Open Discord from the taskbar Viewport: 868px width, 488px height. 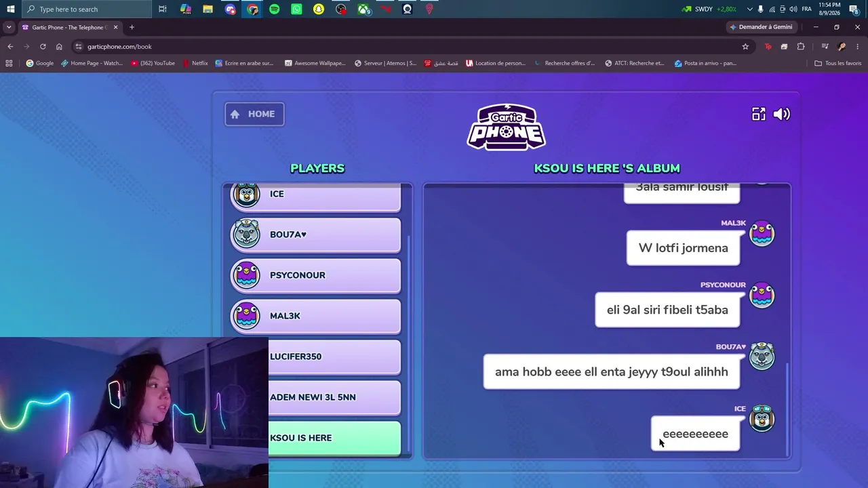231,9
